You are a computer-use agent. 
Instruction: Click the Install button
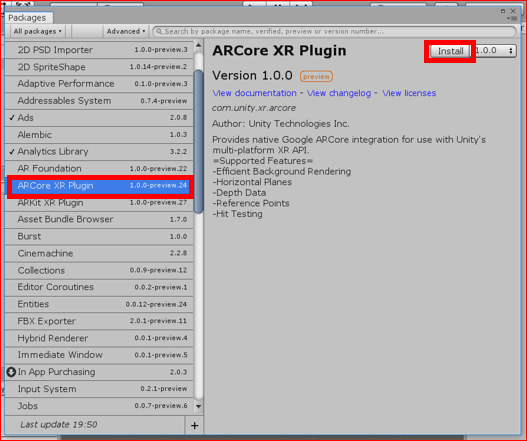[x=450, y=51]
